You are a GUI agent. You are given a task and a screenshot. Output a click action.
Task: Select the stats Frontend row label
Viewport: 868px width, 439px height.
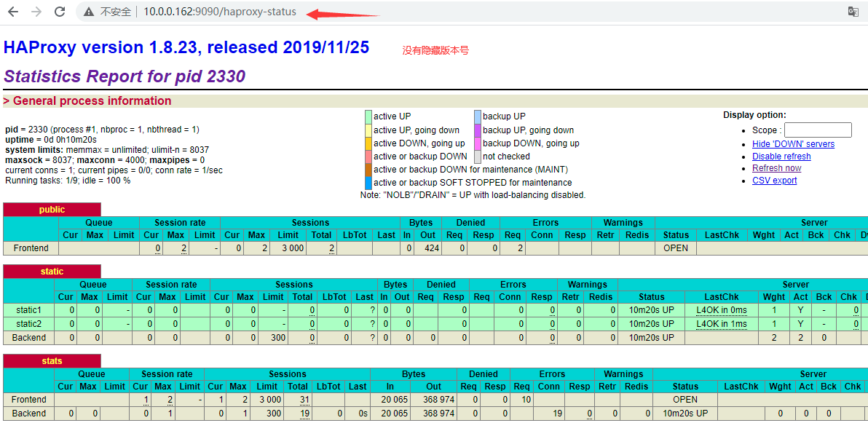[x=29, y=400]
